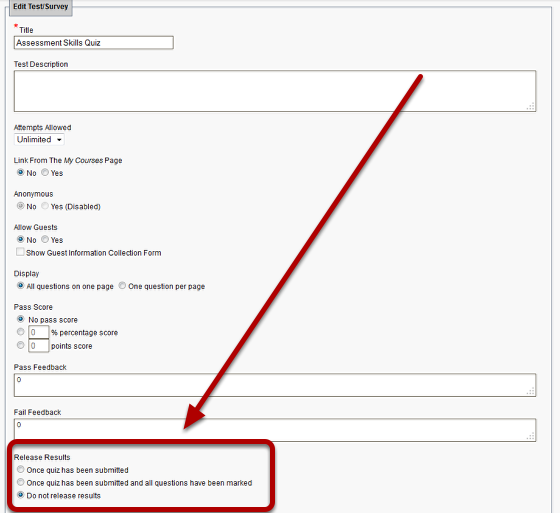The image size is (560, 513).
Task: Choose One question per page display
Action: [122, 286]
